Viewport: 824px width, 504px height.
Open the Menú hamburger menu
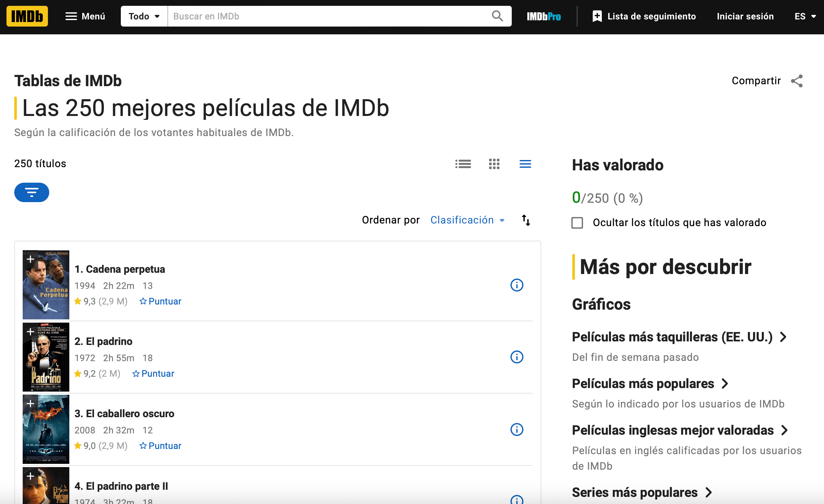[x=85, y=16]
